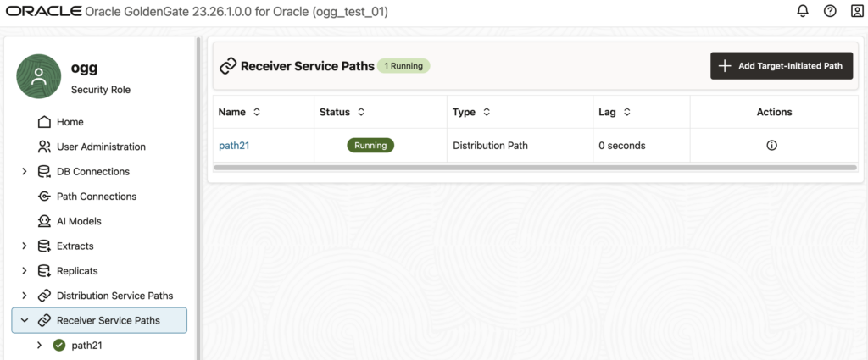The image size is (868, 360).
Task: Expand the path21 tree node
Action: [39, 345]
